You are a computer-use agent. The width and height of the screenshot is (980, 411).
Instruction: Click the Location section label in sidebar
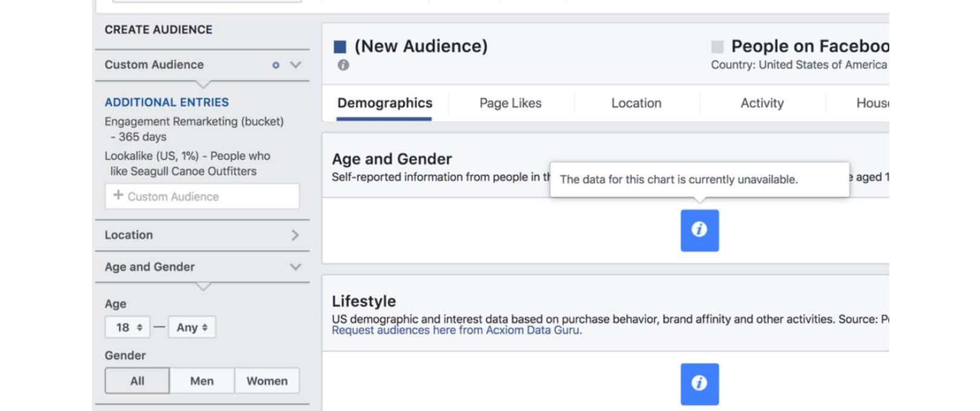129,235
